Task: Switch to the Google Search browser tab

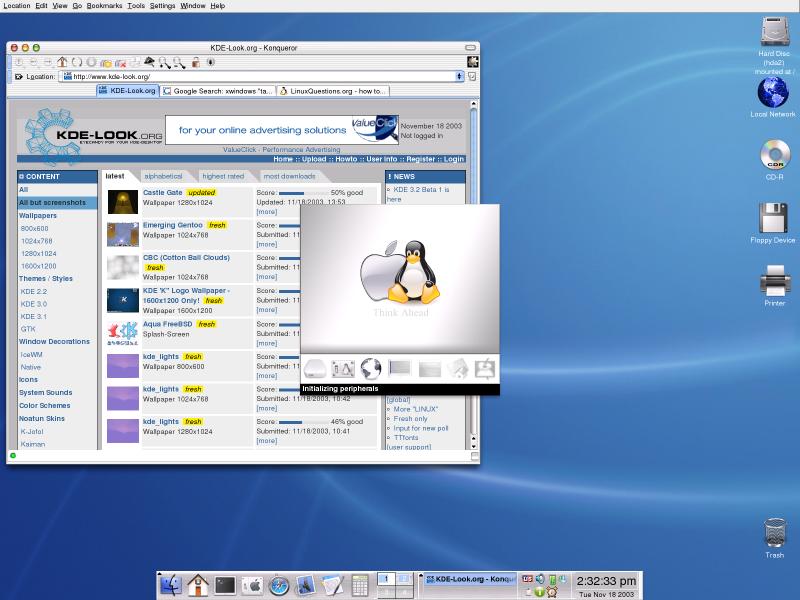Action: (217, 91)
